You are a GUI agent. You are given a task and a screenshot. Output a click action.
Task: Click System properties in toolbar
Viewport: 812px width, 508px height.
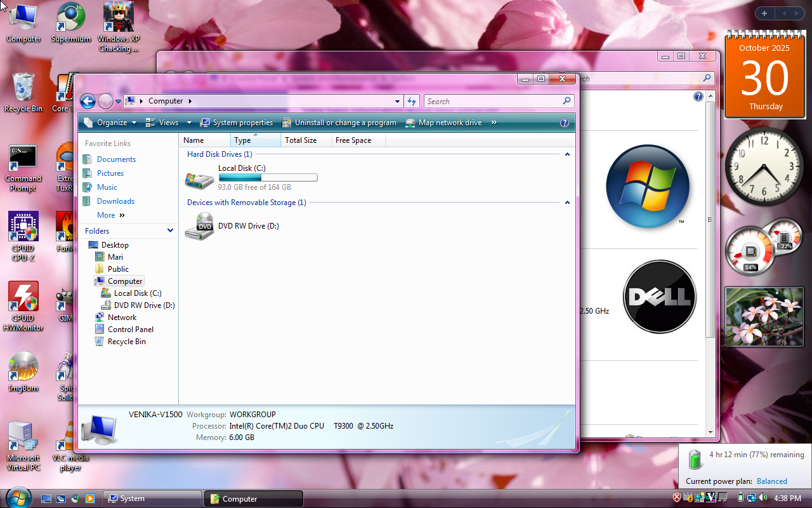pos(237,123)
